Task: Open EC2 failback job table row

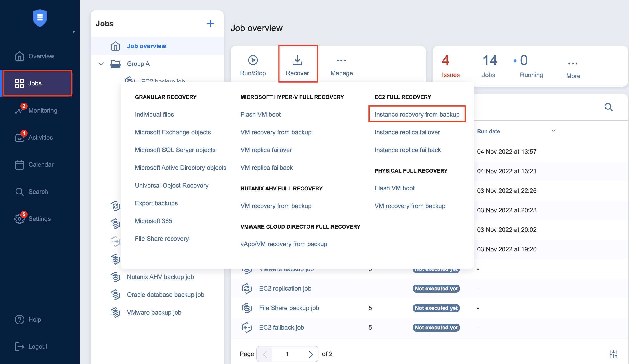Action: point(281,327)
